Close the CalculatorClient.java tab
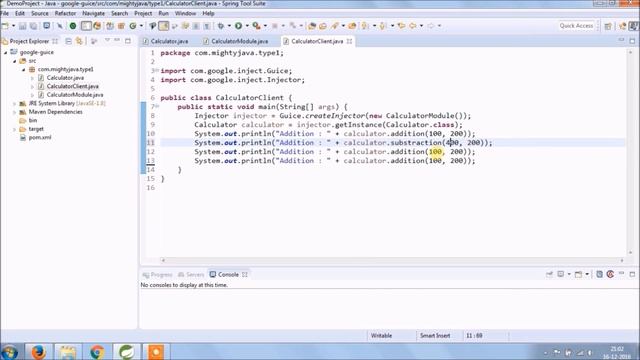 click(x=349, y=41)
